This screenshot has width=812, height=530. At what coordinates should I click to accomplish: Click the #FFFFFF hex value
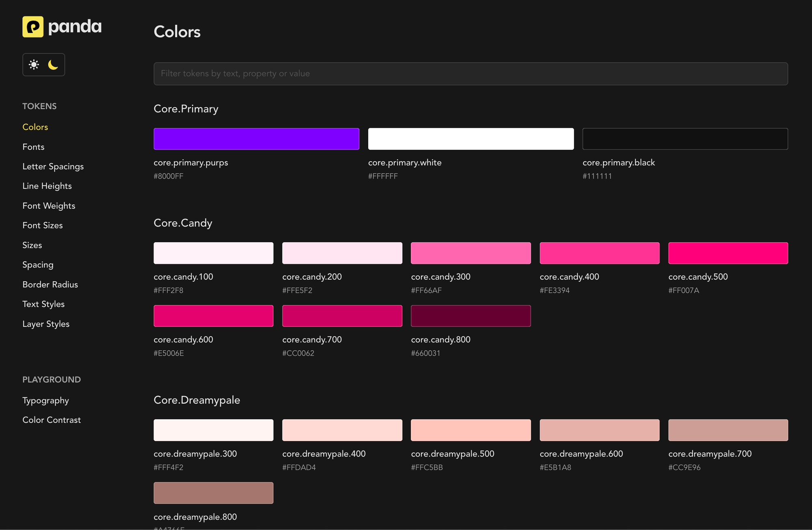tap(383, 176)
